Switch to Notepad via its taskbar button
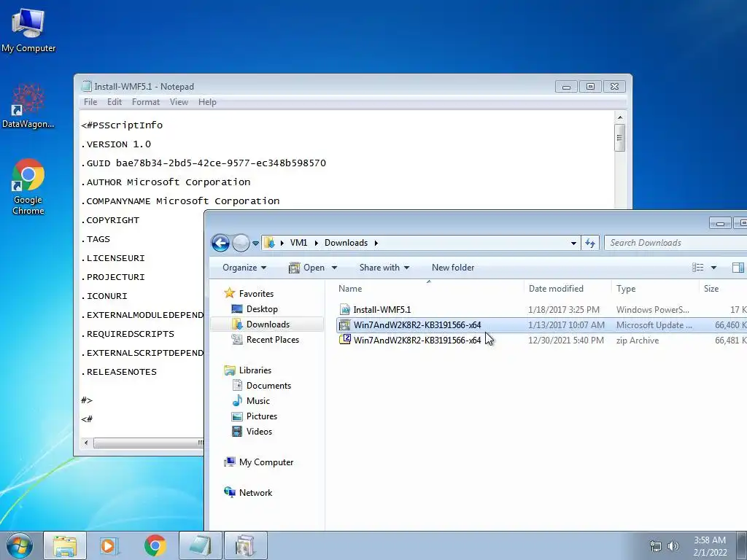 pos(201,545)
